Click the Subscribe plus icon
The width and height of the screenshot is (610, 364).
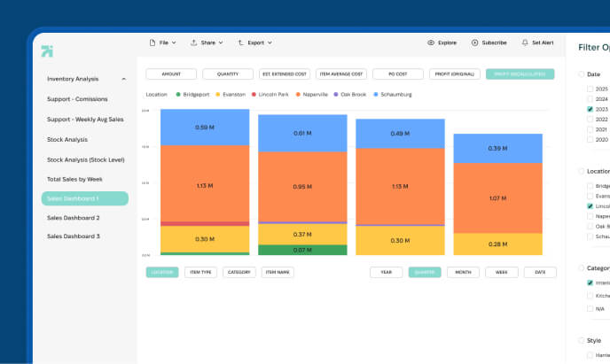coord(474,43)
